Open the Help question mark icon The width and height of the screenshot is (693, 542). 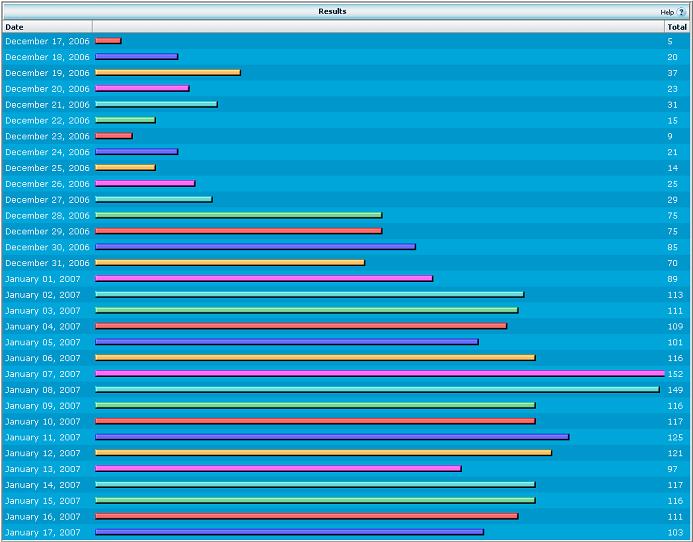tap(681, 12)
